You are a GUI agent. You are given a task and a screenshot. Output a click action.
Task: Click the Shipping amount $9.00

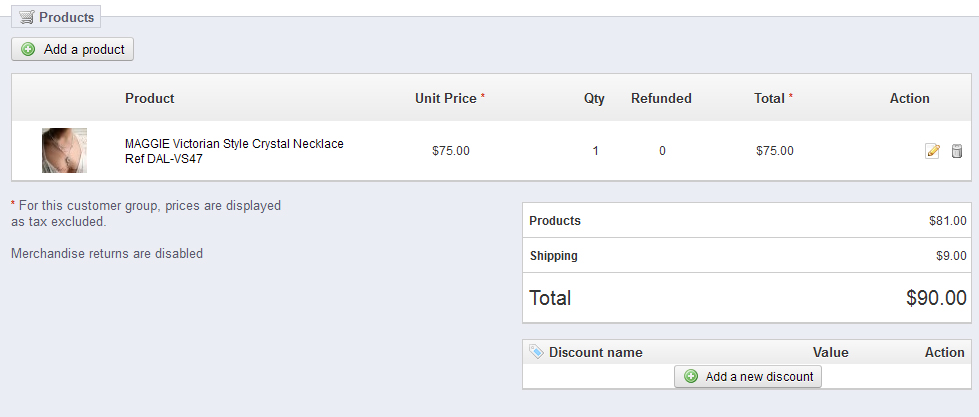pyautogui.click(x=951, y=256)
